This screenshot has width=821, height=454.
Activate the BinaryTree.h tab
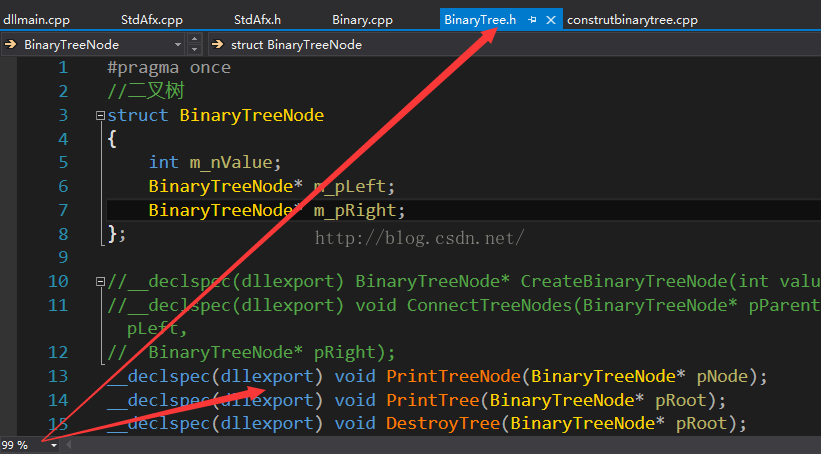[480, 20]
